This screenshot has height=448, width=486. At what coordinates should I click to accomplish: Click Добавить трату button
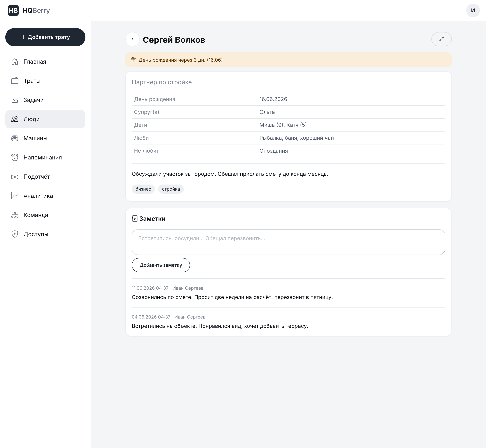pyautogui.click(x=45, y=37)
